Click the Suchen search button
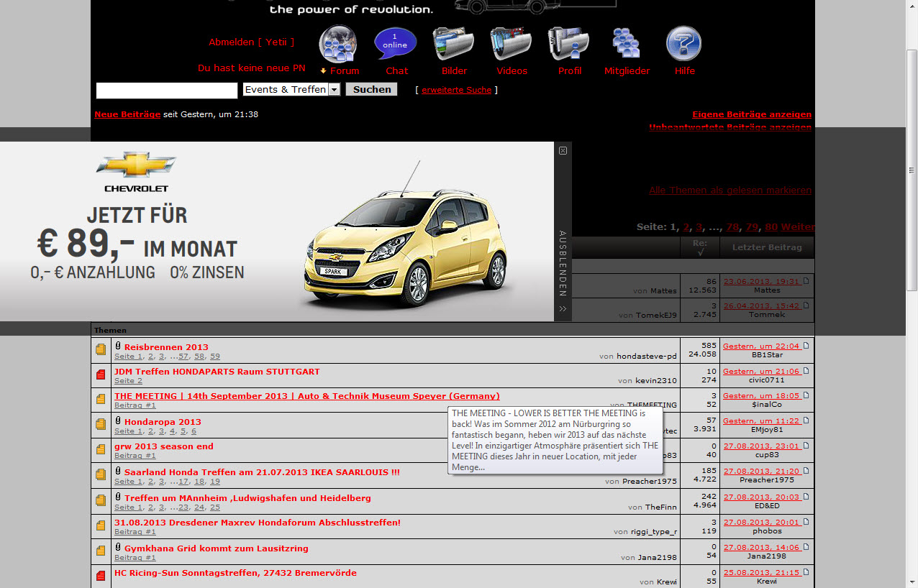Viewport: 918px width, 588px height. (371, 89)
